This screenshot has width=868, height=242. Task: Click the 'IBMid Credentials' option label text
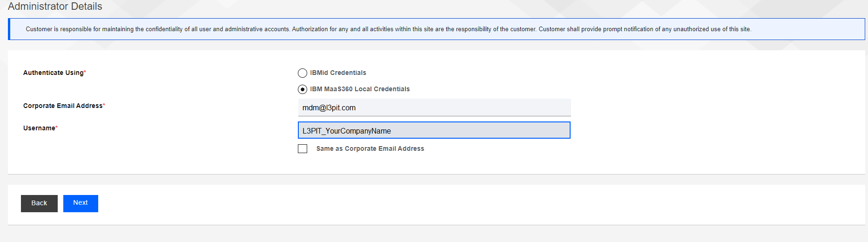(338, 73)
